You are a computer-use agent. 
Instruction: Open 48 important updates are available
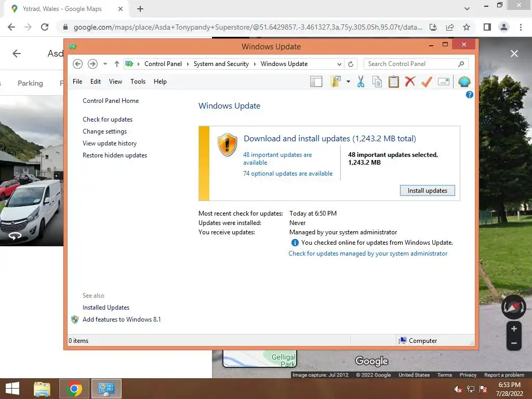click(x=277, y=158)
